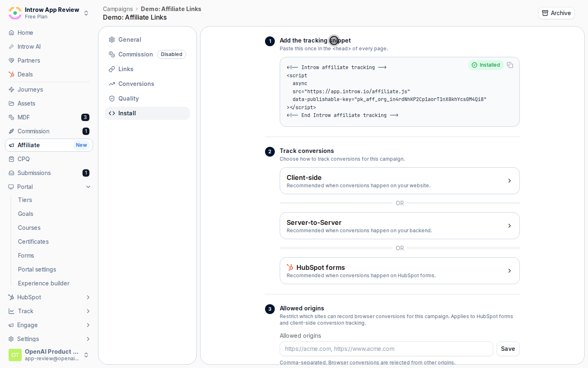Click the Install code brackets icon
The width and height of the screenshot is (588, 368).
[x=112, y=113]
